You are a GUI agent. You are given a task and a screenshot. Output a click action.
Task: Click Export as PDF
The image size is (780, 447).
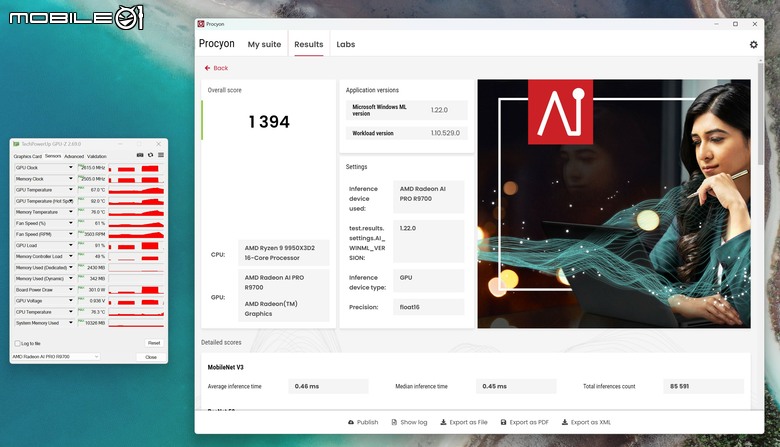524,422
